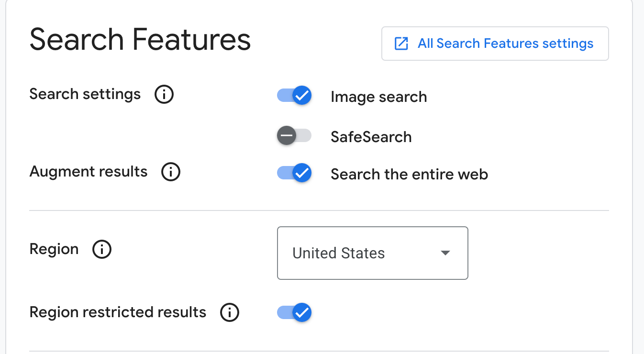View the Augment results info tooltip icon
Viewport: 644px width, 354px height.
(x=171, y=172)
